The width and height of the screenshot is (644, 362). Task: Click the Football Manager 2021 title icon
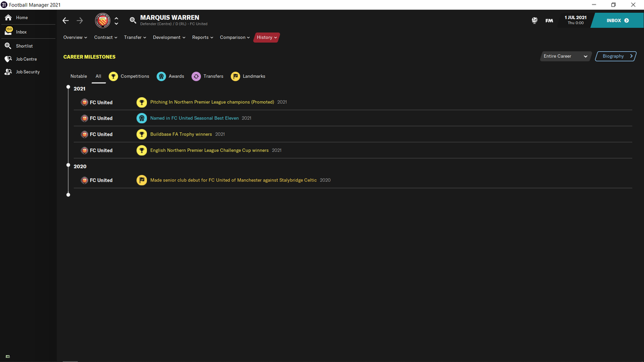coord(4,5)
